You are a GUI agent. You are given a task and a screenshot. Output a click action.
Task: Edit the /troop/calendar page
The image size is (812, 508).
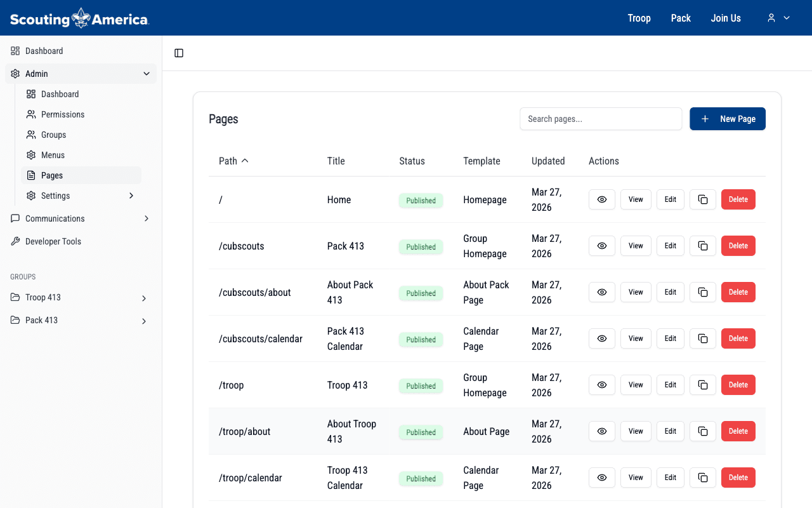point(671,478)
